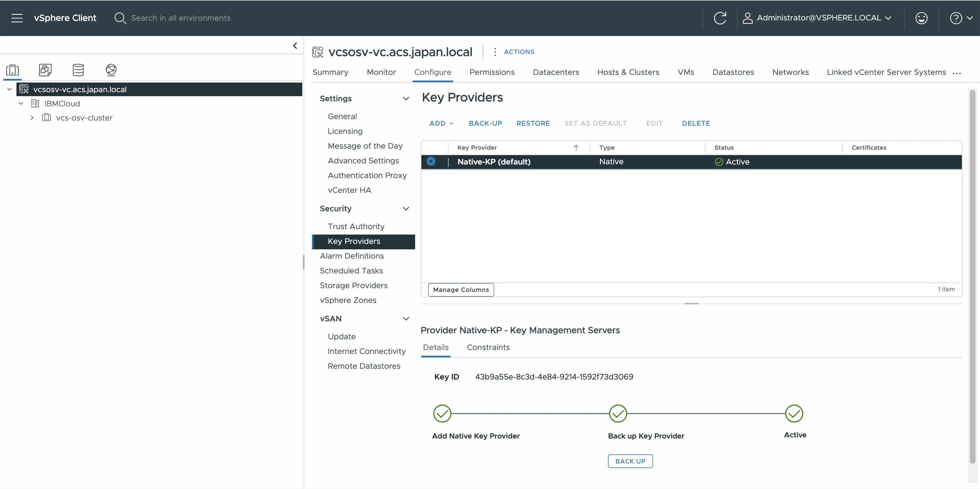Open the help question mark menu
980x489 pixels.
(x=961, y=18)
